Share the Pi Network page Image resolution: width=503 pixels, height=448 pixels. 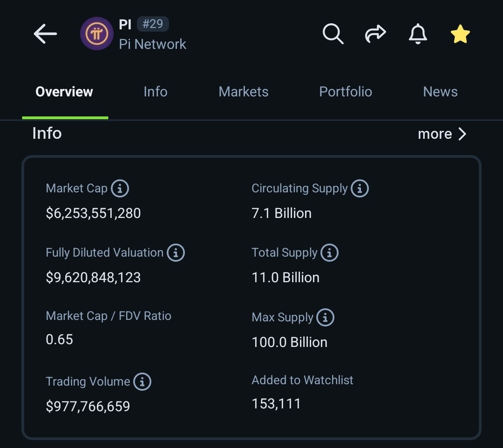pos(375,34)
